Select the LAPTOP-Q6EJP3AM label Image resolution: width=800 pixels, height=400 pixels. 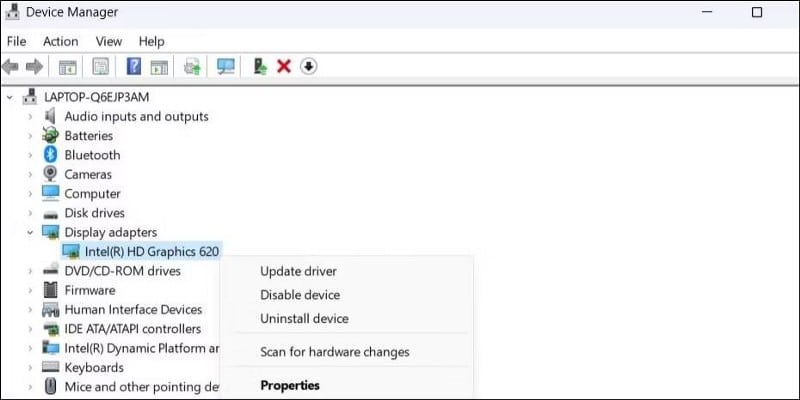[x=97, y=97]
